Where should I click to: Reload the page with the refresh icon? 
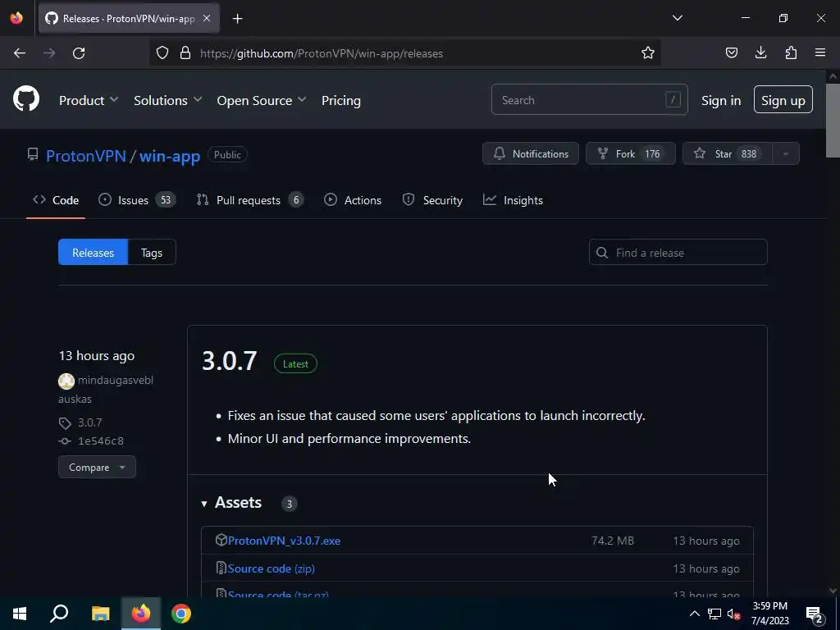click(79, 53)
